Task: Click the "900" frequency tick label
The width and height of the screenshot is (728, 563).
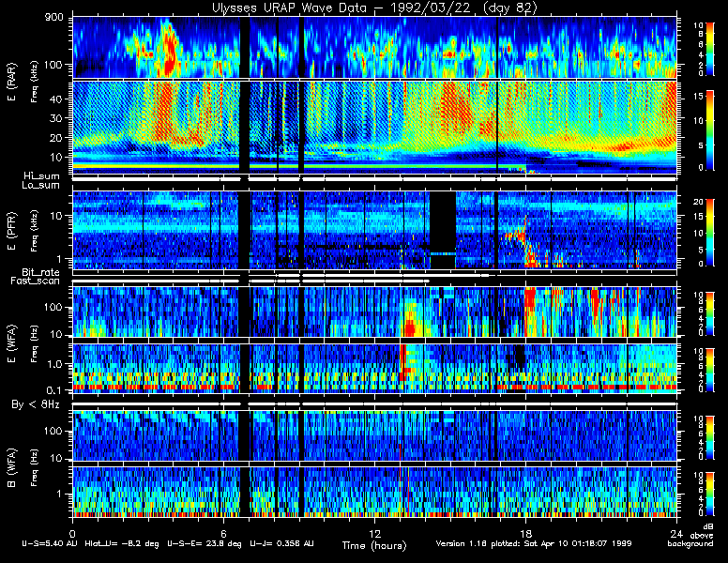Action: [x=54, y=19]
